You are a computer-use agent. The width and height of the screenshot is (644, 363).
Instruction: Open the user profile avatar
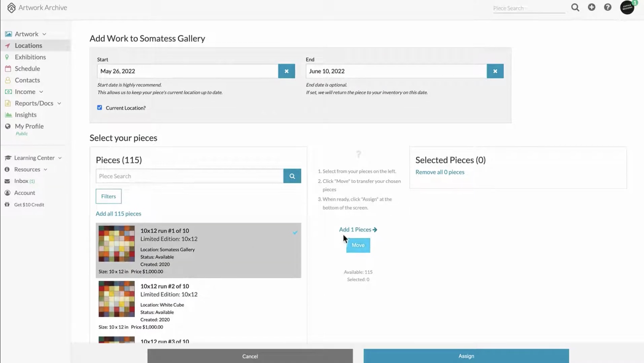click(627, 7)
